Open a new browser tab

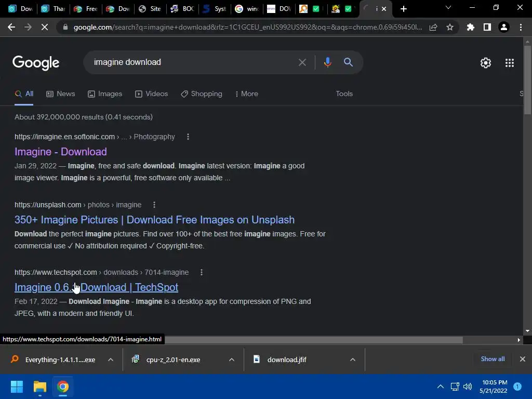(403, 9)
